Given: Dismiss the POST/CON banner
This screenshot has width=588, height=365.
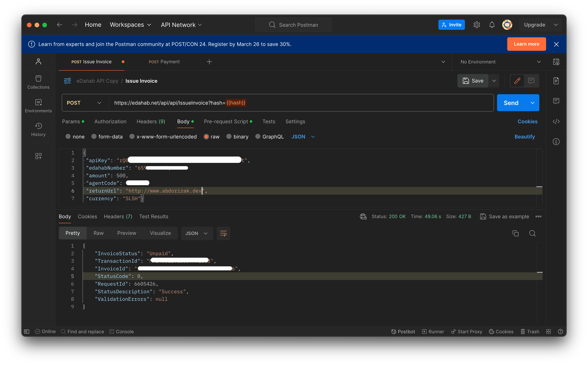Looking at the screenshot, I should point(556,44).
